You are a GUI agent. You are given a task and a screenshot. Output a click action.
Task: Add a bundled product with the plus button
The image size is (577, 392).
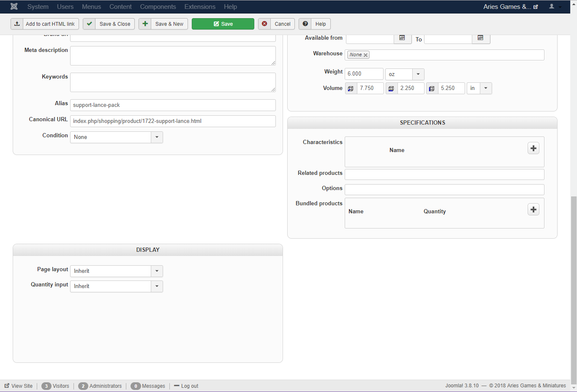pyautogui.click(x=533, y=210)
